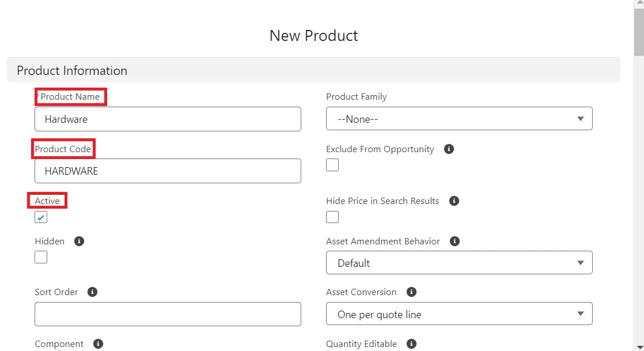Click info icon next to Exclude From Opportunity

(449, 149)
